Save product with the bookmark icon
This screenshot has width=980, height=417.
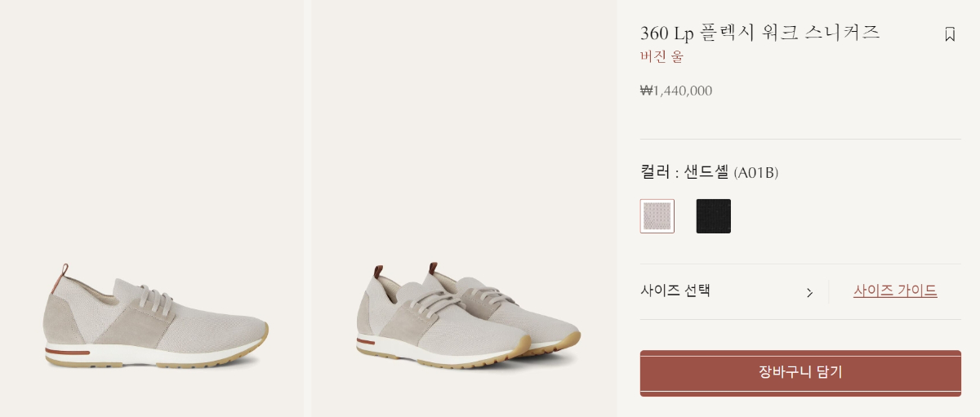[950, 34]
